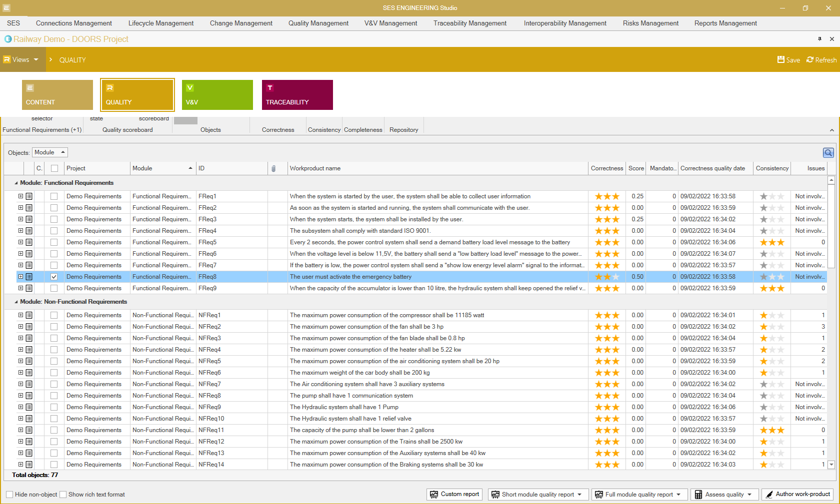Check the NFReq2 row checkbox
Image resolution: width=840 pixels, height=504 pixels.
point(54,327)
